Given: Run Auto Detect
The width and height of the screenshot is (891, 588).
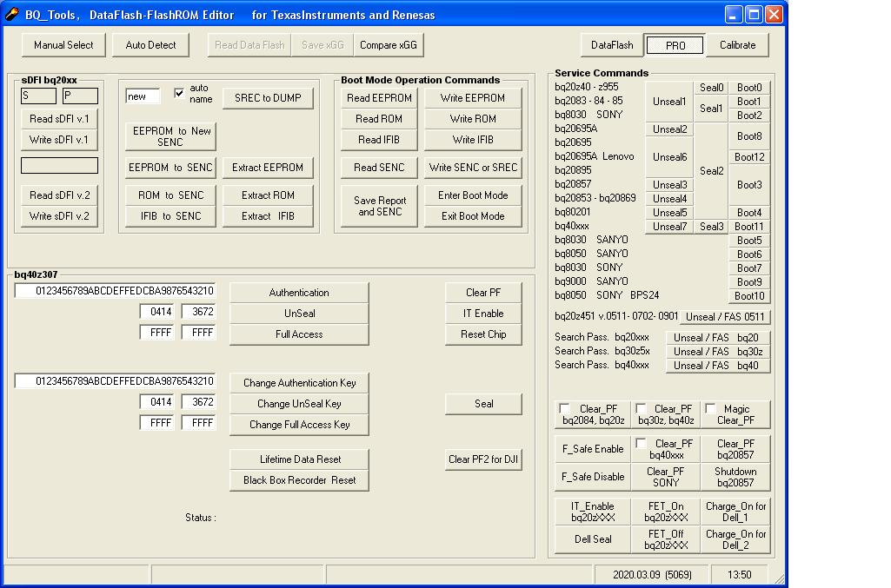Looking at the screenshot, I should pyautogui.click(x=150, y=45).
